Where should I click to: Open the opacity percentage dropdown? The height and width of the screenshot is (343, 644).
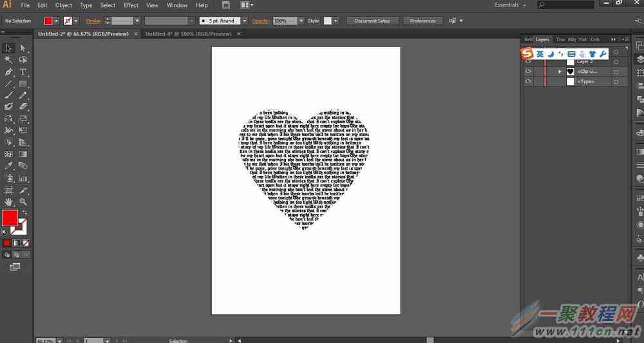(x=301, y=21)
